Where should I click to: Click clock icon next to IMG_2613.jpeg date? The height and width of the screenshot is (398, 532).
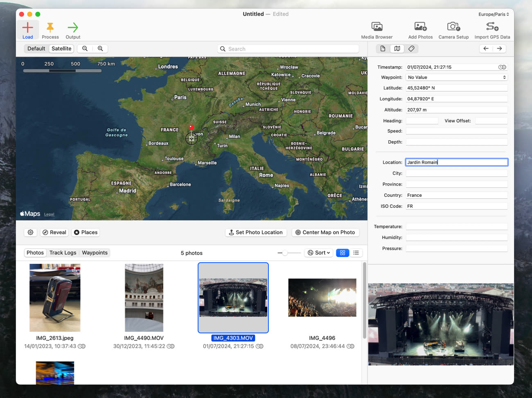coord(81,346)
